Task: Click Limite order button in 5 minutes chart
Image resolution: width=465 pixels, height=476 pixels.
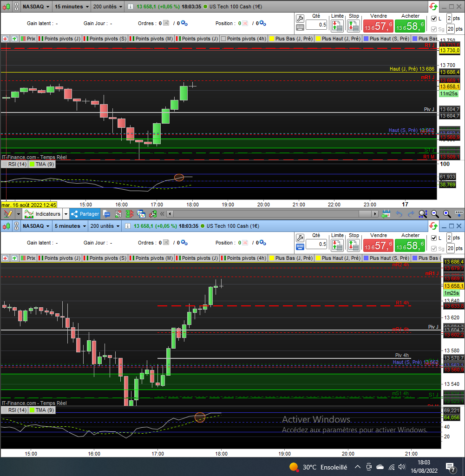Action: [x=337, y=245]
